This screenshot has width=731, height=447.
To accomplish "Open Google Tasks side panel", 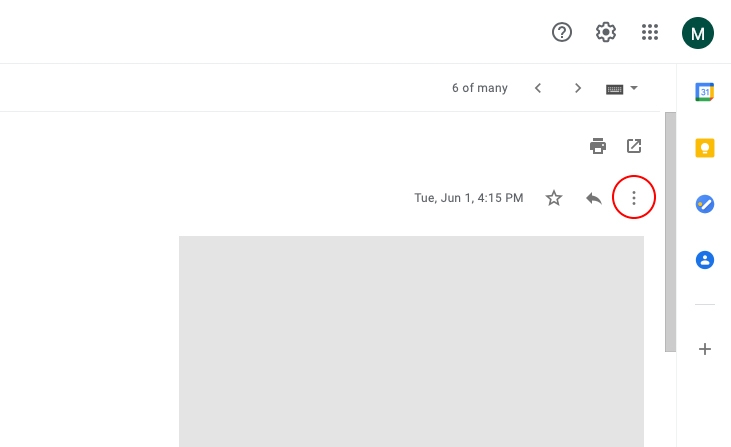I will [705, 204].
